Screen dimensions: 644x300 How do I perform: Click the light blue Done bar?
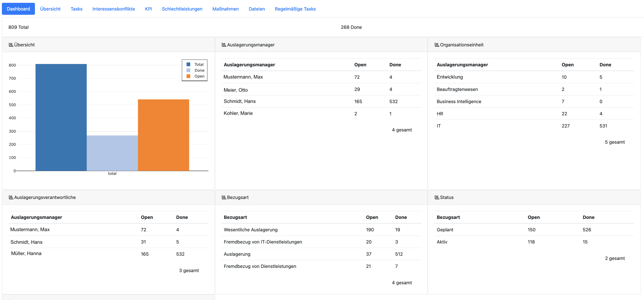[112, 153]
